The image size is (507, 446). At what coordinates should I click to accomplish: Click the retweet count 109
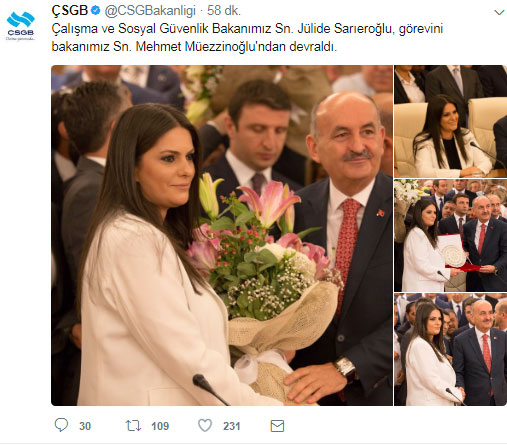coord(160,426)
